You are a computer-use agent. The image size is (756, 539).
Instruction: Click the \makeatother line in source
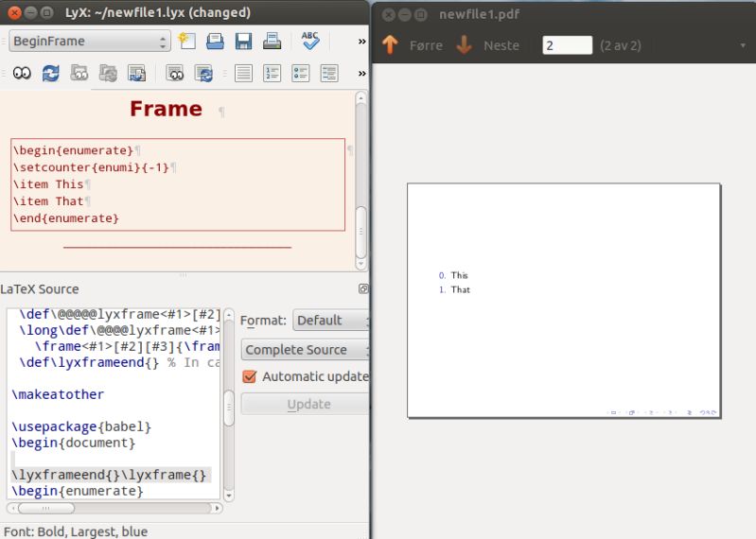point(58,394)
